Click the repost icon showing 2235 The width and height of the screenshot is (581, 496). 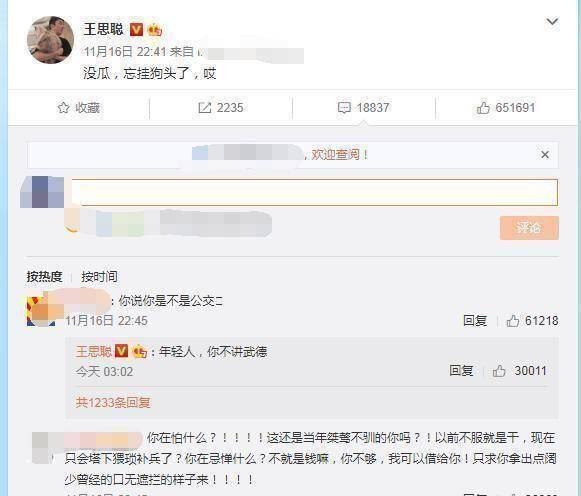coord(205,108)
